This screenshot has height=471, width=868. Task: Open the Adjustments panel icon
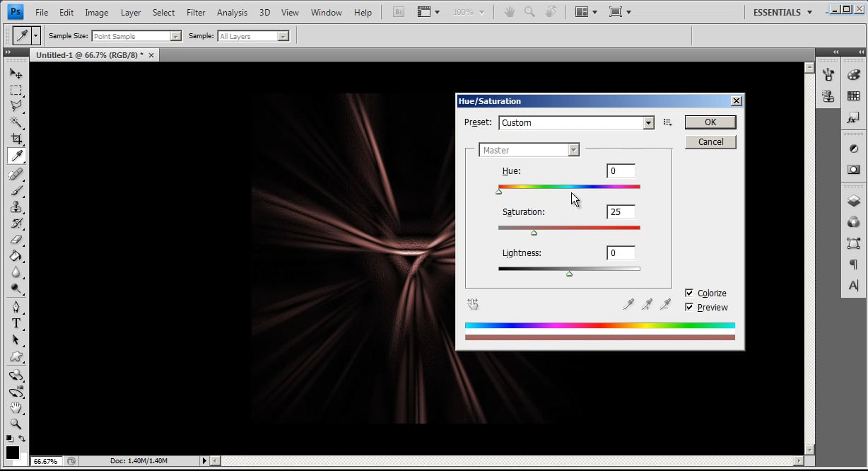(x=854, y=149)
